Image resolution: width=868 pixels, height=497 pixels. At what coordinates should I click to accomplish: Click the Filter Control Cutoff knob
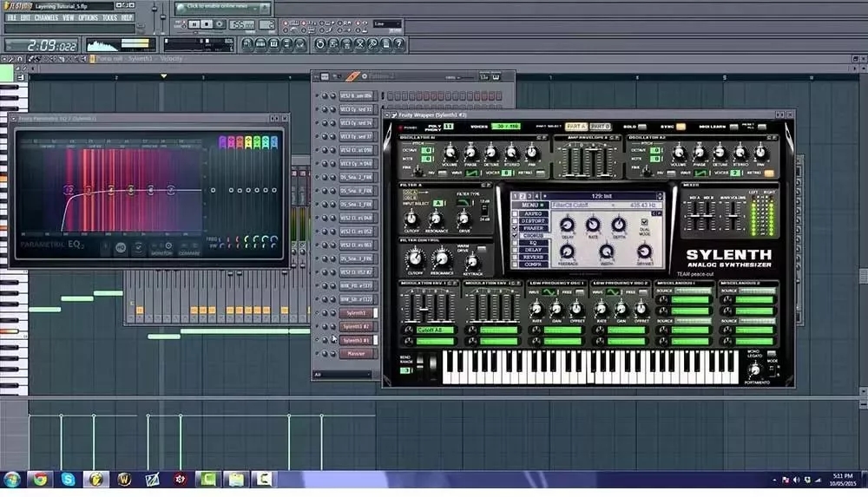[415, 258]
